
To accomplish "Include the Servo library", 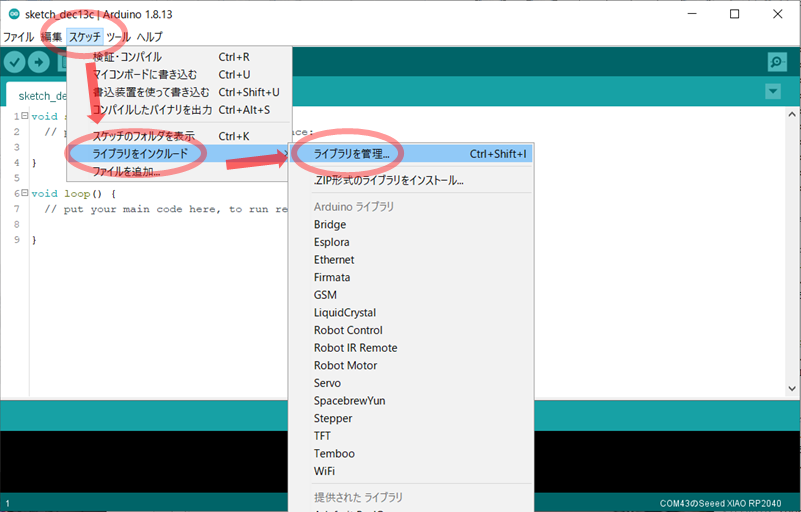I will [x=411, y=383].
